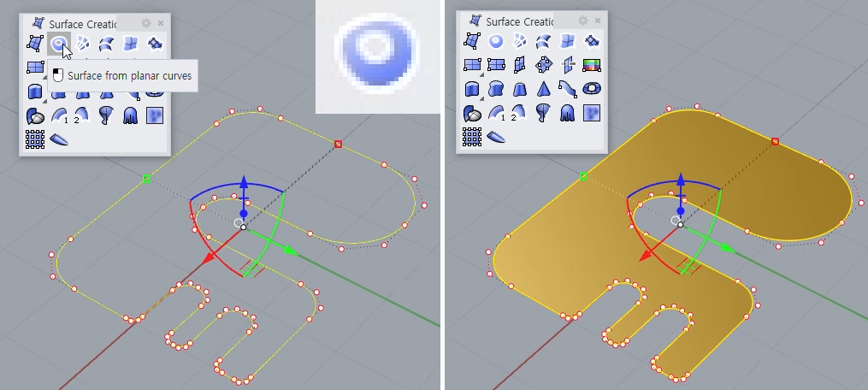The width and height of the screenshot is (868, 390).
Task: Select Surface from planar curves in wireframe view's panel
Action: point(59,43)
